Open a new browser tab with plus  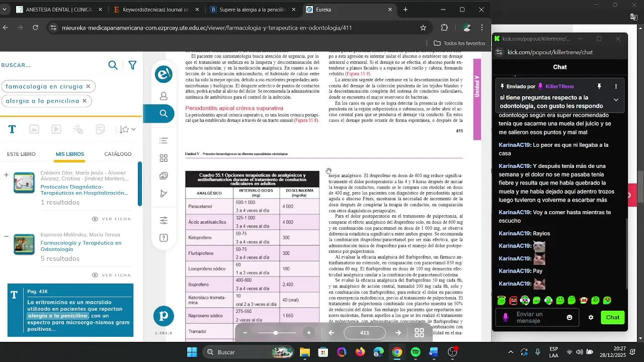pyautogui.click(x=406, y=10)
